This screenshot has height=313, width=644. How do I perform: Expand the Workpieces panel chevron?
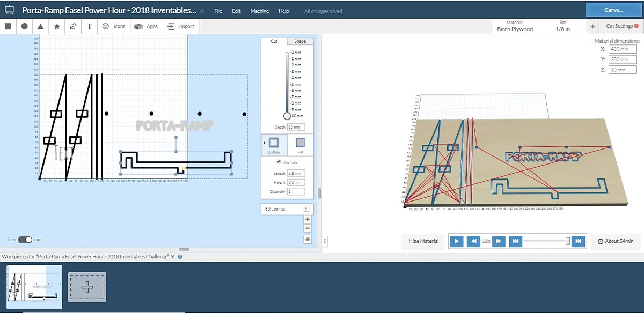pyautogui.click(x=173, y=257)
